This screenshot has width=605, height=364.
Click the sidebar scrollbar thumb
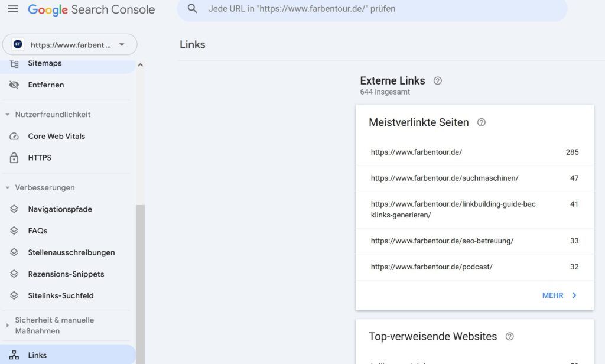click(x=141, y=284)
